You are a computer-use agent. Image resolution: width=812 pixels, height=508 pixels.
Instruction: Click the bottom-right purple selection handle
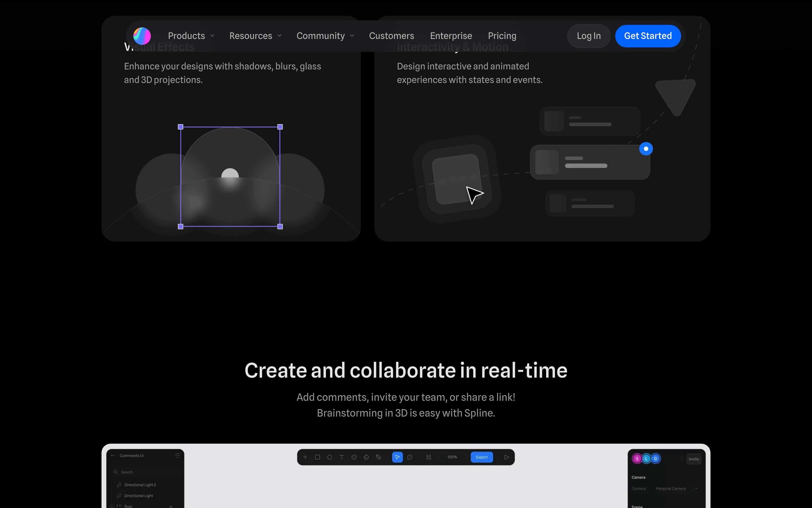[x=280, y=226]
